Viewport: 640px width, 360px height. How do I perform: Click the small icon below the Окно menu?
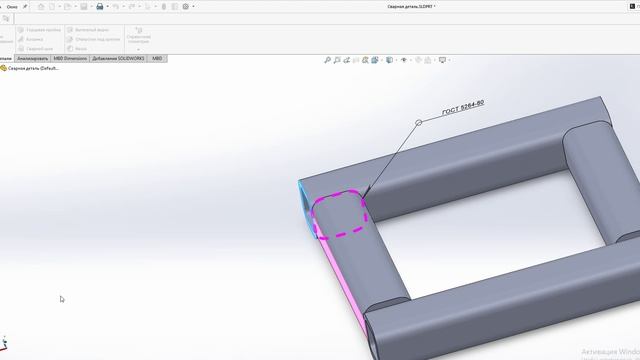pos(6,19)
